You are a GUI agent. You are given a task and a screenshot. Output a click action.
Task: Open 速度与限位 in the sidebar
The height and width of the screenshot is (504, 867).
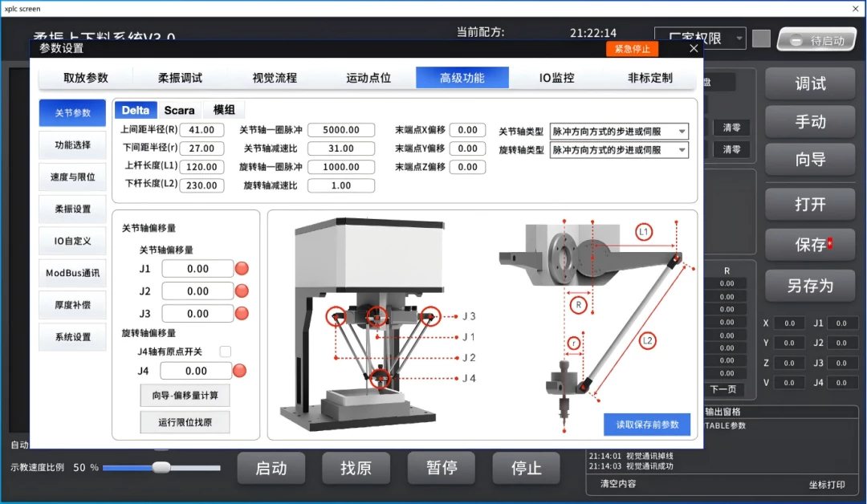[x=72, y=177]
